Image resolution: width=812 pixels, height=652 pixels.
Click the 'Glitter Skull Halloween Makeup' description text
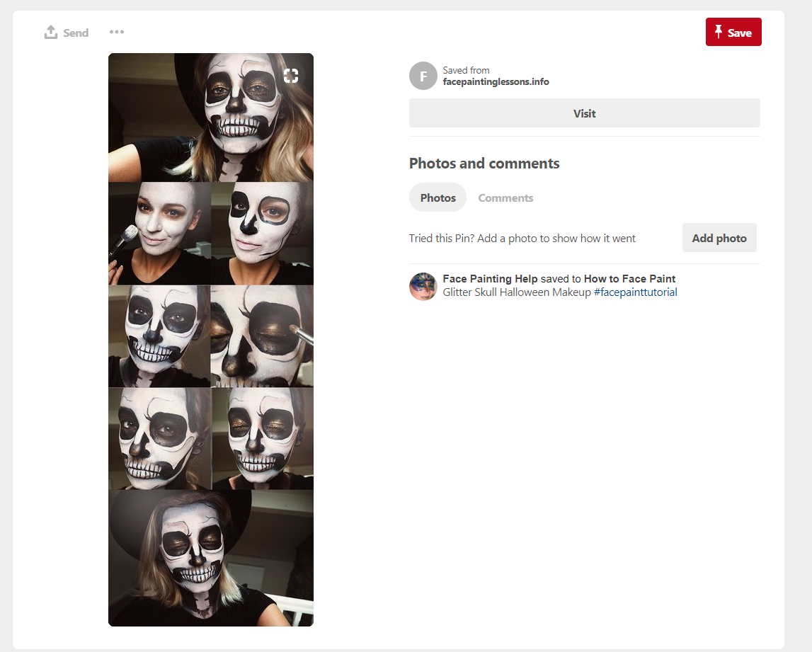[517, 292]
